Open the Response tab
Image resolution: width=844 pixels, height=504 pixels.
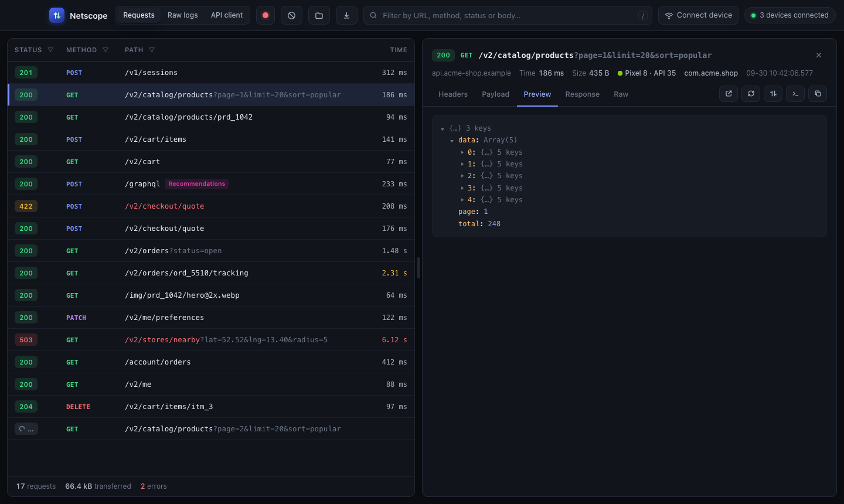[x=583, y=94]
